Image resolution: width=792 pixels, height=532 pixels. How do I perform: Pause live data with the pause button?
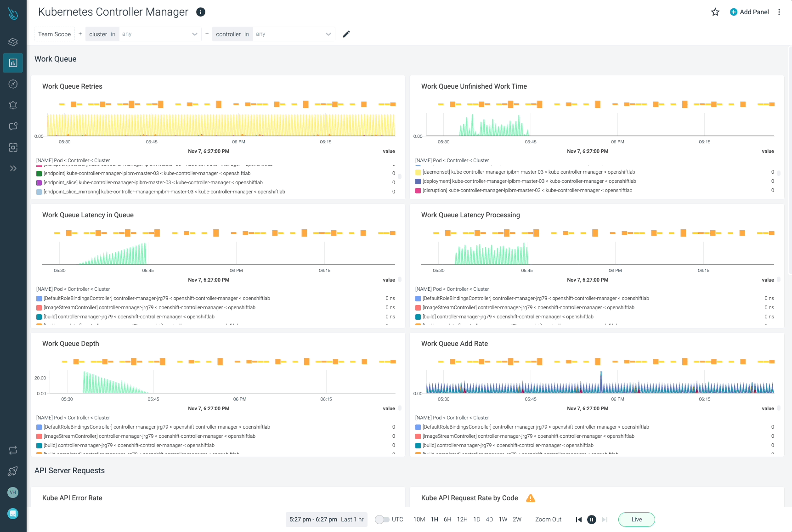(592, 520)
